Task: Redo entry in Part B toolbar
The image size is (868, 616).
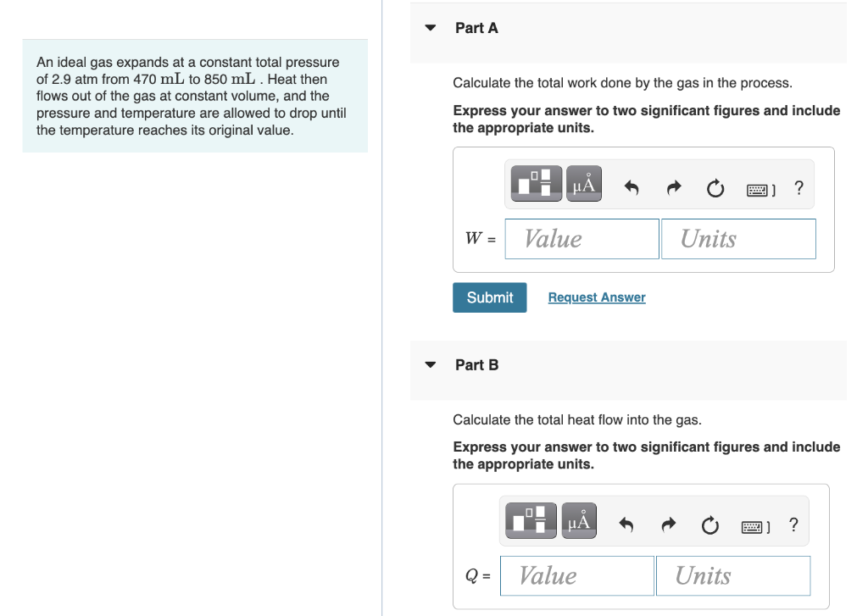Action: [x=668, y=524]
